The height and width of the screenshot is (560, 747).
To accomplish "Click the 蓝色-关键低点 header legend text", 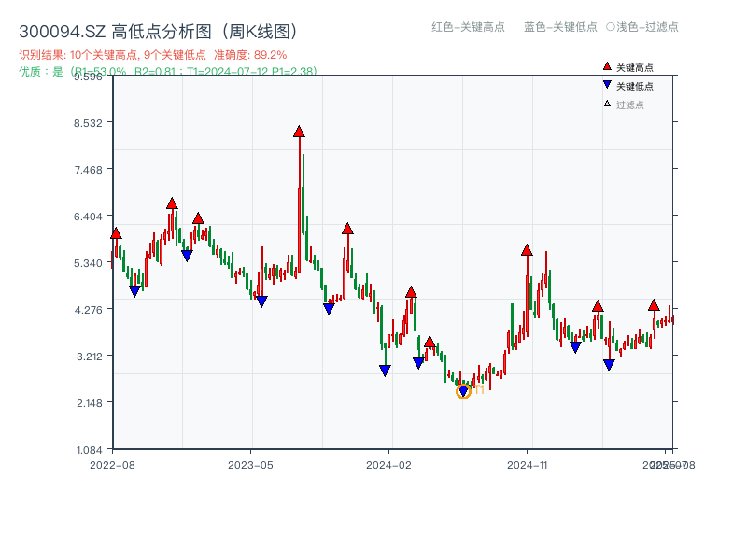I will 560,27.
